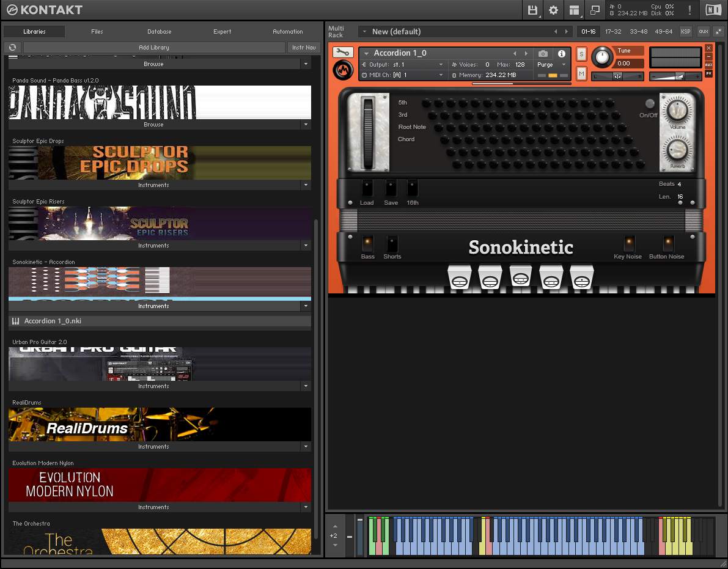Open the Panda Bass Browse dropdown arrow
Viewport: 728px width, 569px height.
pyautogui.click(x=306, y=125)
